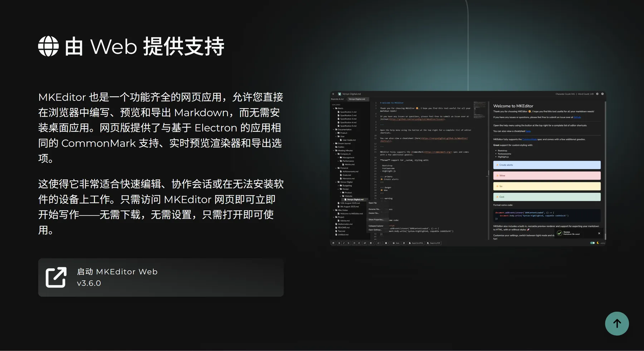Switch to the Keynote A.md tab
The height and width of the screenshot is (351, 644).
pyautogui.click(x=337, y=99)
